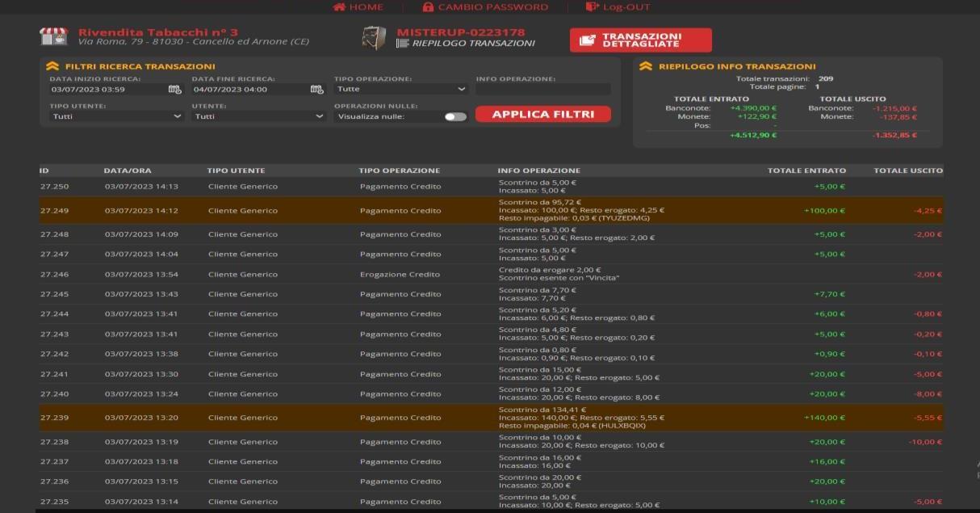The height and width of the screenshot is (513, 980).
Task: Click the APPLICA FILTRI button
Action: click(x=543, y=115)
